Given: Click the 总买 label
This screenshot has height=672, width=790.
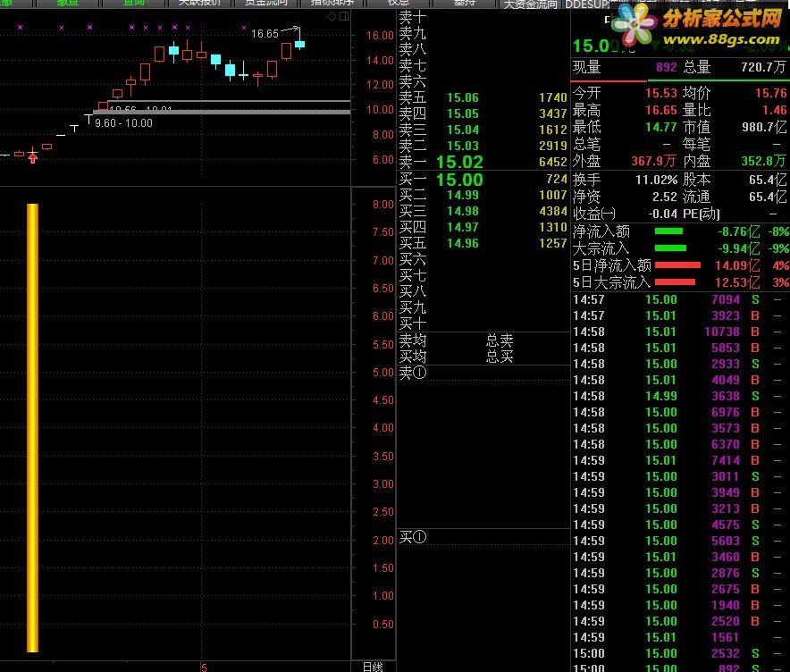Looking at the screenshot, I should point(500,357).
